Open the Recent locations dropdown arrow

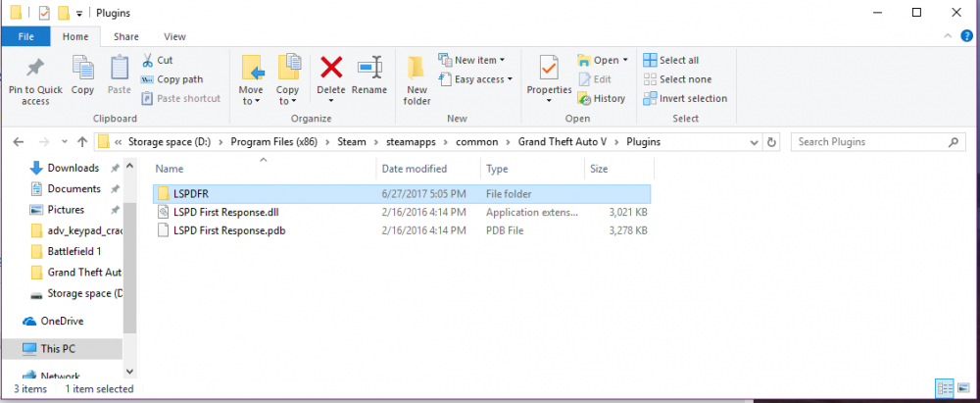(x=64, y=143)
